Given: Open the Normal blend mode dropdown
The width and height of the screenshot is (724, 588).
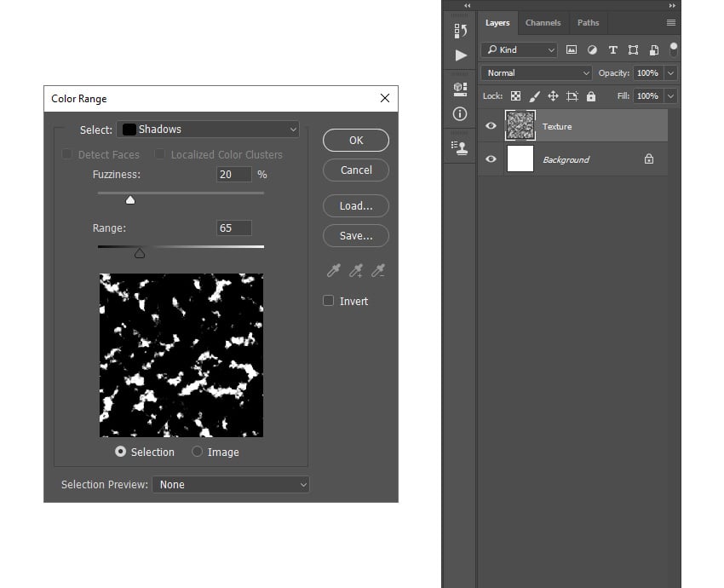Looking at the screenshot, I should [536, 73].
